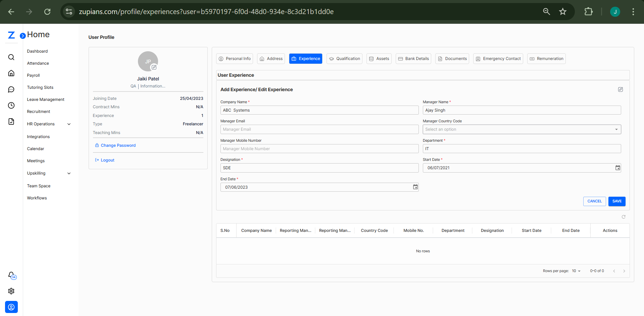Click the Change Password link

point(118,145)
